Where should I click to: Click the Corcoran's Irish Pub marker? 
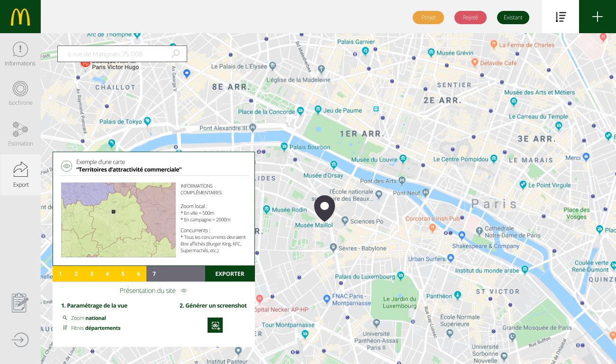(x=432, y=228)
